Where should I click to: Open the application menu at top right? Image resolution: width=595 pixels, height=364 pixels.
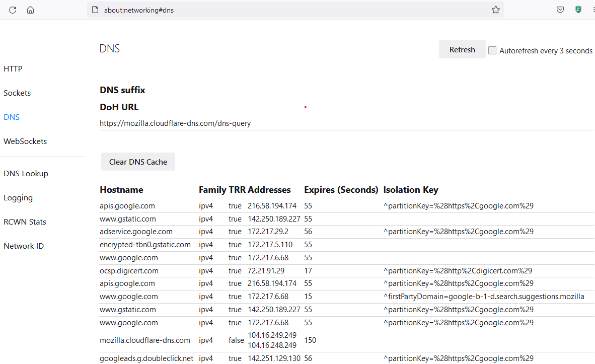(x=593, y=10)
